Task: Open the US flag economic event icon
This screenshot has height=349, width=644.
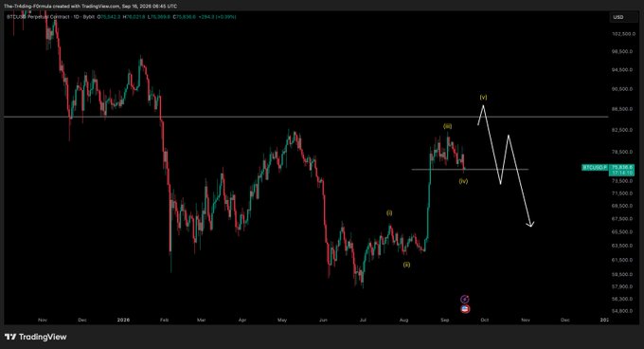Action: click(465, 309)
